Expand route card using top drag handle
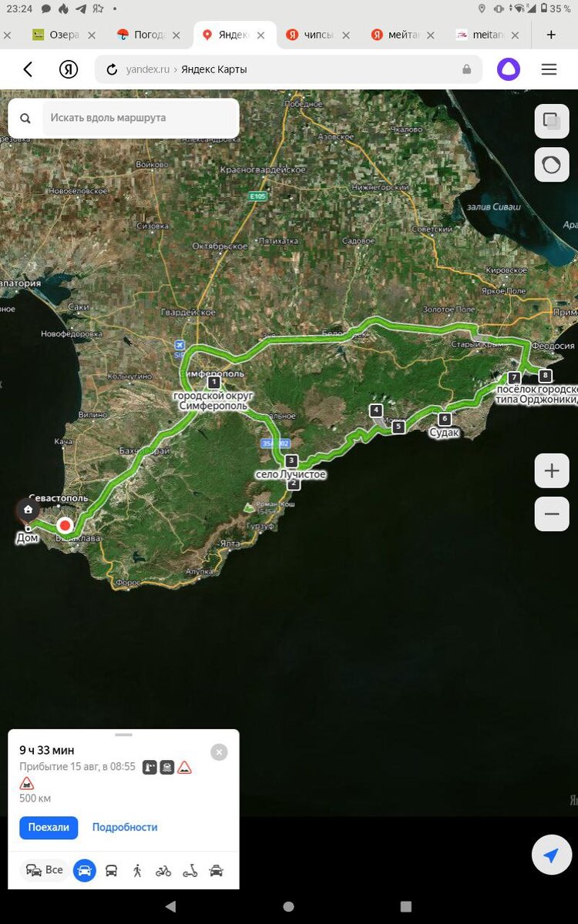The width and height of the screenshot is (578, 924). [x=123, y=735]
